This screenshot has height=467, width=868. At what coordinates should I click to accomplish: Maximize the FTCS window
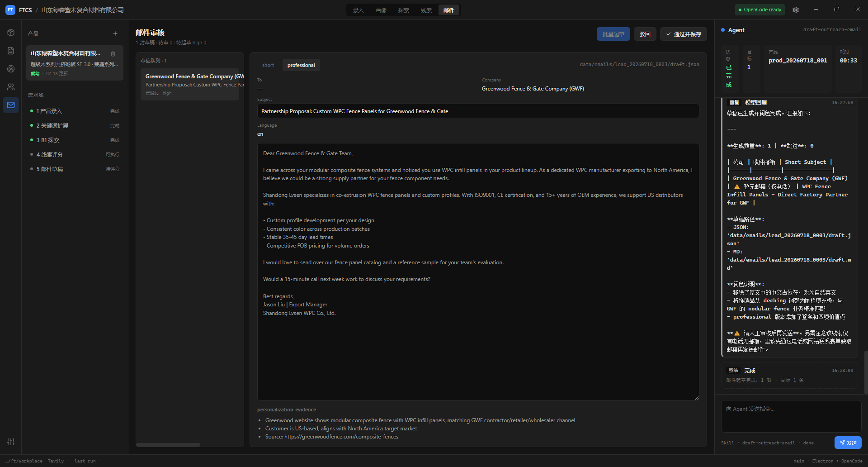pyautogui.click(x=837, y=10)
